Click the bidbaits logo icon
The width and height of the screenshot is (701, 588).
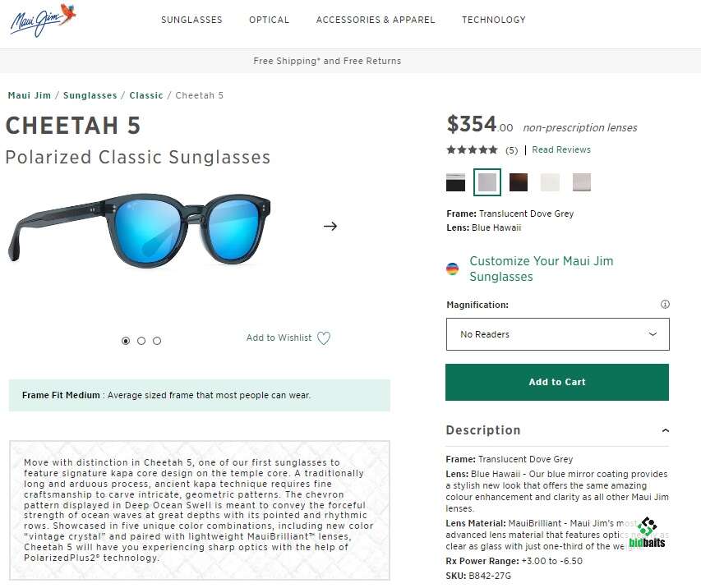click(x=648, y=532)
